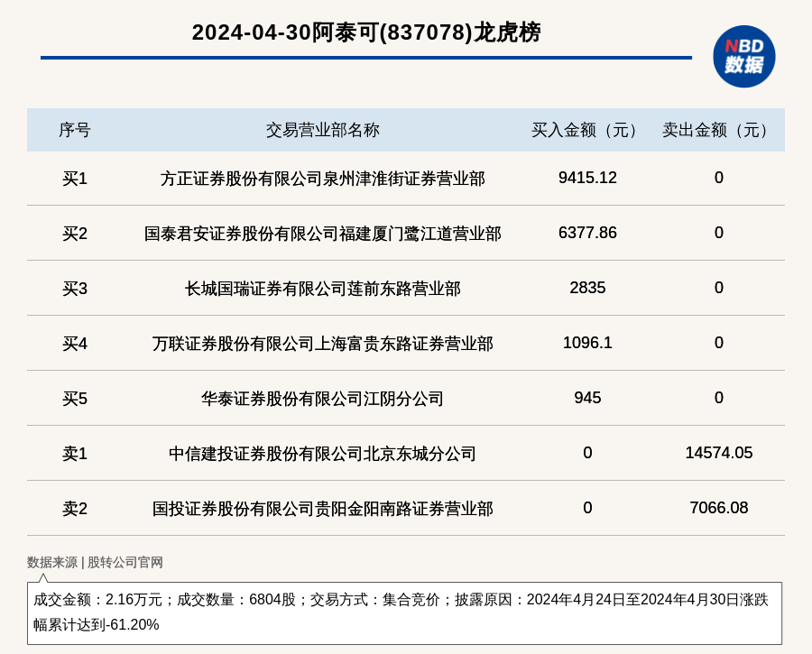Click the sell amount 14574.05
Screen dimensions: 812x654
pos(719,453)
